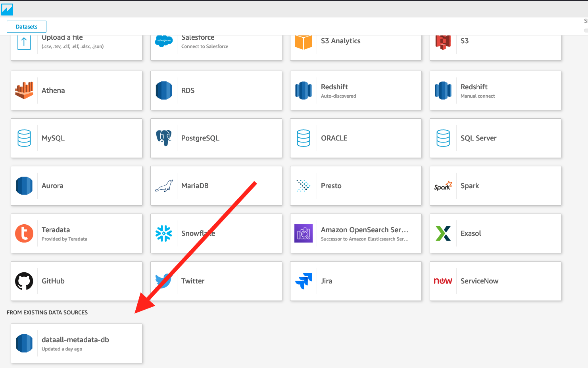
Task: Open the RDS data source card
Action: click(x=216, y=91)
